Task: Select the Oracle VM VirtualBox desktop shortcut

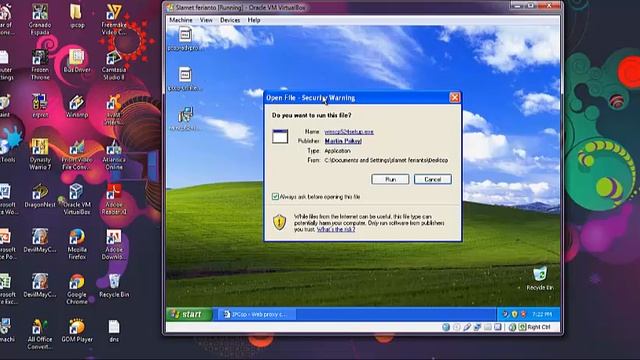Action: click(x=77, y=199)
